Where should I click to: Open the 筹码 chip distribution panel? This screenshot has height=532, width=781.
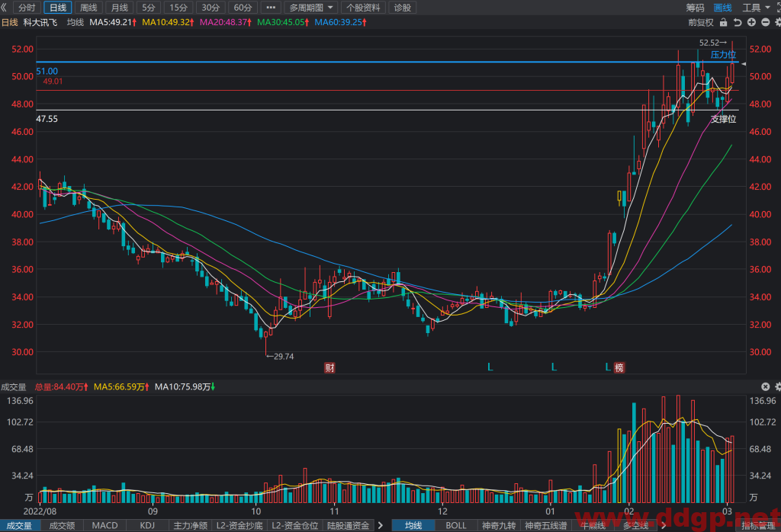(695, 8)
